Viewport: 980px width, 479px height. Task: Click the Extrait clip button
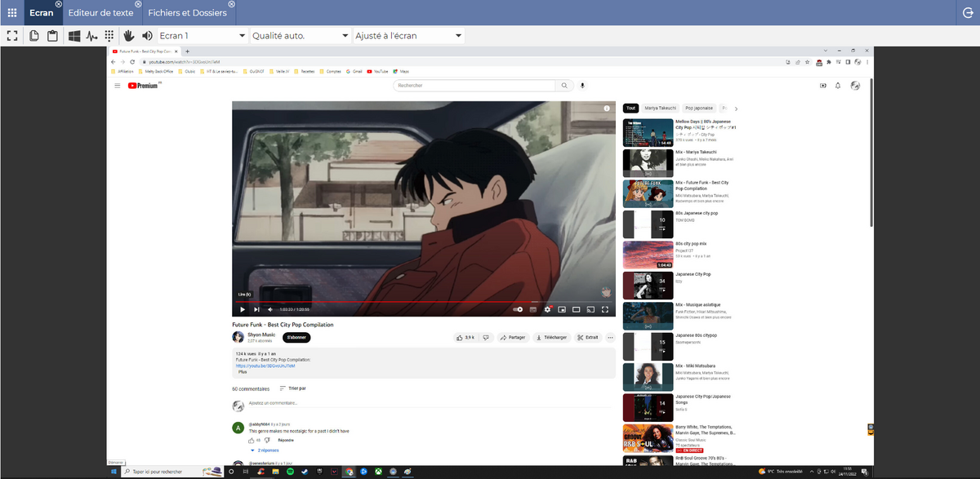click(588, 337)
